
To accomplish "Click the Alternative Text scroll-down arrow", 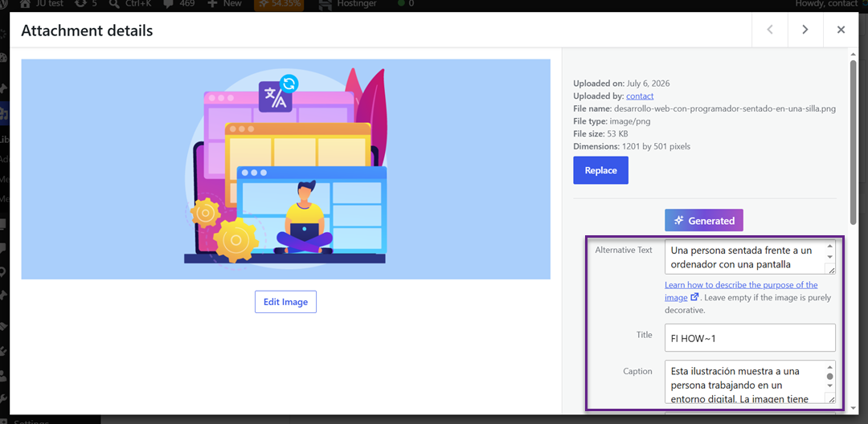I will 829,257.
